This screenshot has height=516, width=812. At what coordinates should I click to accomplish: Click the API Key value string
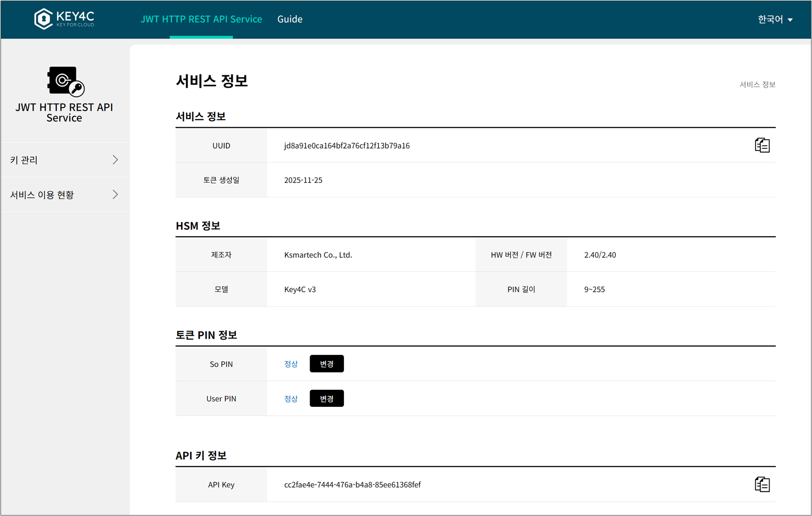tap(352, 485)
